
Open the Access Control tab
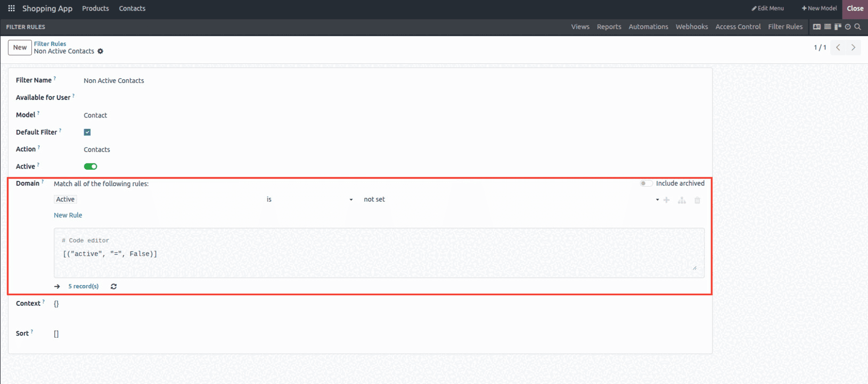738,27
